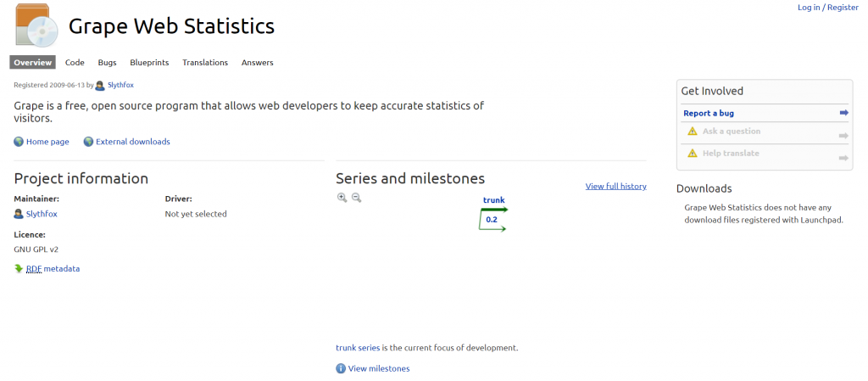Open the Blueprints tab
Screen dimensions: 868x381
[149, 63]
